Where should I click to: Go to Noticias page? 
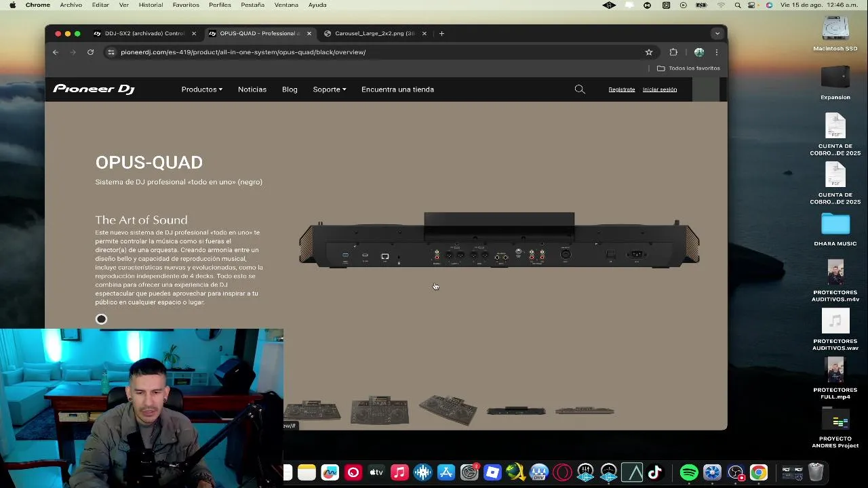tap(252, 89)
